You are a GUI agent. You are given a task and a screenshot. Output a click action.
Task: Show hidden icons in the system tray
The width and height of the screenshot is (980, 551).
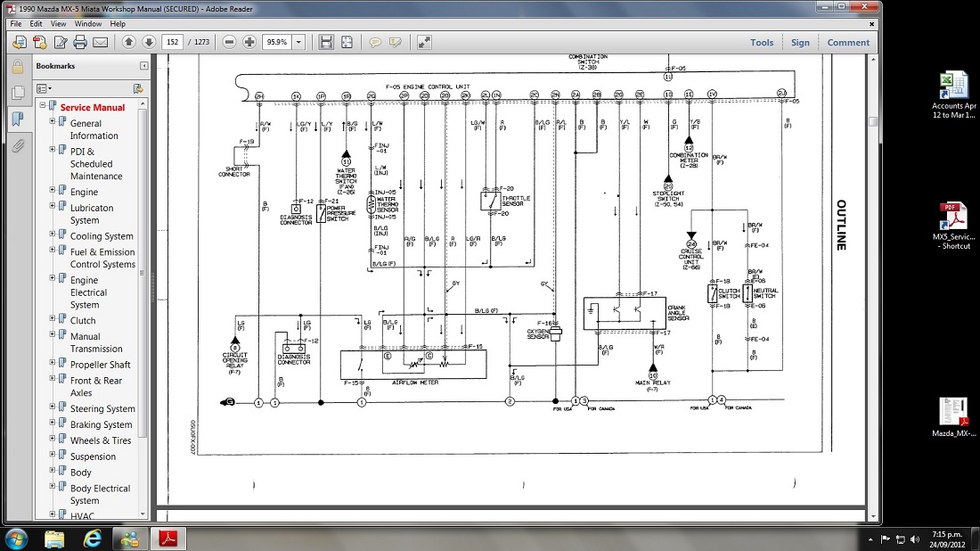870,539
